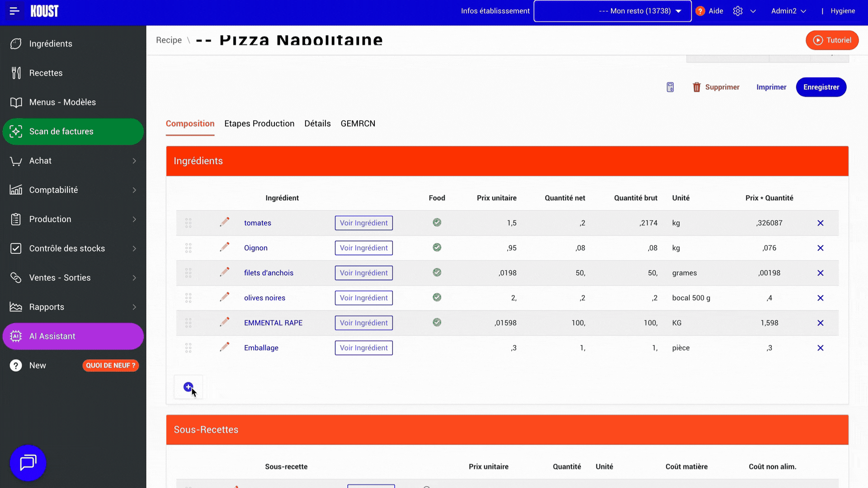This screenshot has width=868, height=488.
Task: Click the hamburger menu at top left
Action: [14, 11]
